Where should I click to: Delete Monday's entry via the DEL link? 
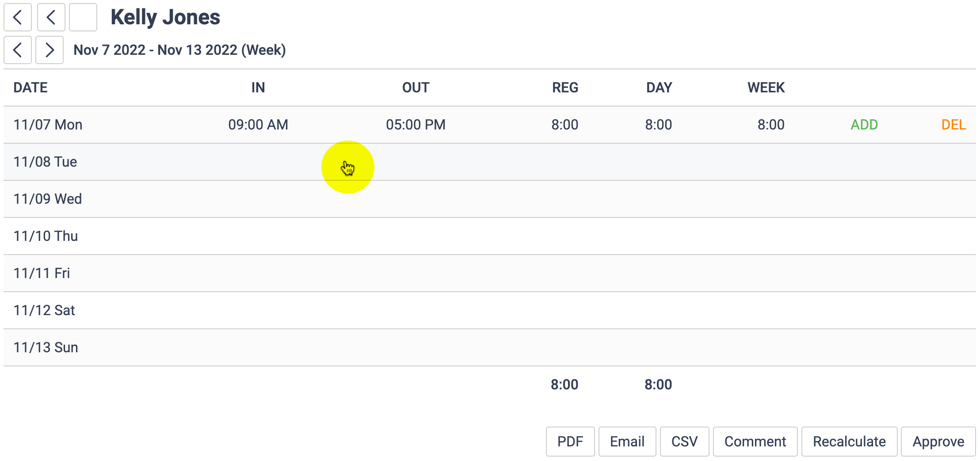(953, 125)
